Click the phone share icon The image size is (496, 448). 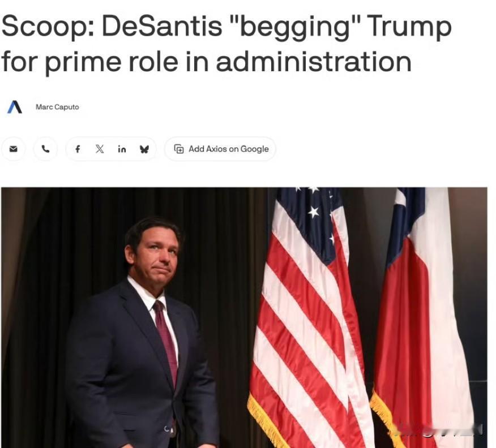tap(45, 149)
